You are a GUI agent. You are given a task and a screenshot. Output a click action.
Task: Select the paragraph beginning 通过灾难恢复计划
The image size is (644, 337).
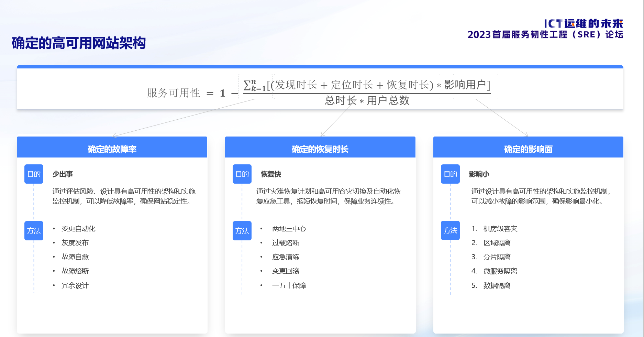(x=329, y=196)
